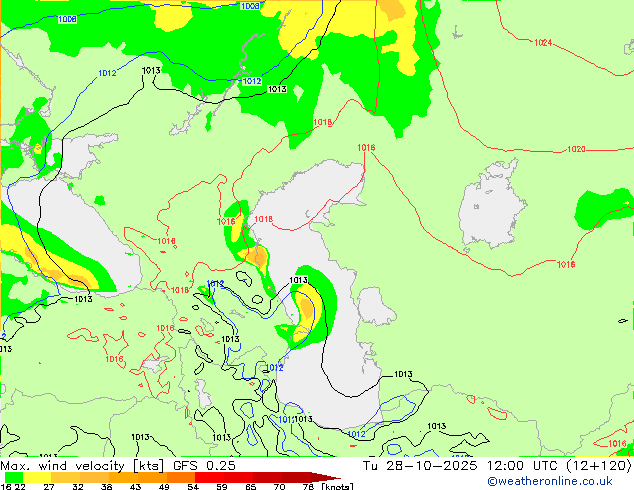The height and width of the screenshot is (490, 634).
Task: Click the legend value '59'
Action: (x=222, y=486)
